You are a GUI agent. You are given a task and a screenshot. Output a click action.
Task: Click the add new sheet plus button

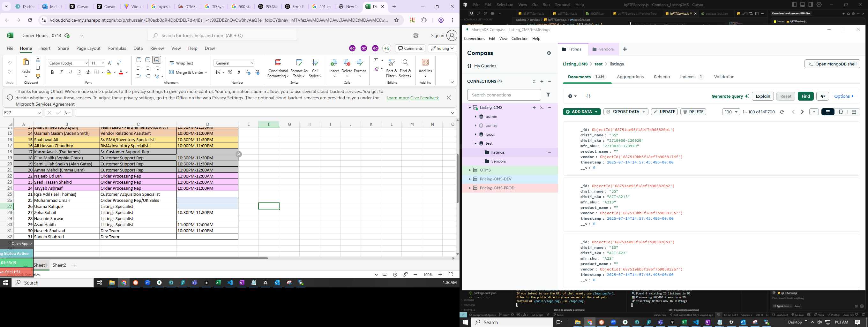click(x=74, y=265)
